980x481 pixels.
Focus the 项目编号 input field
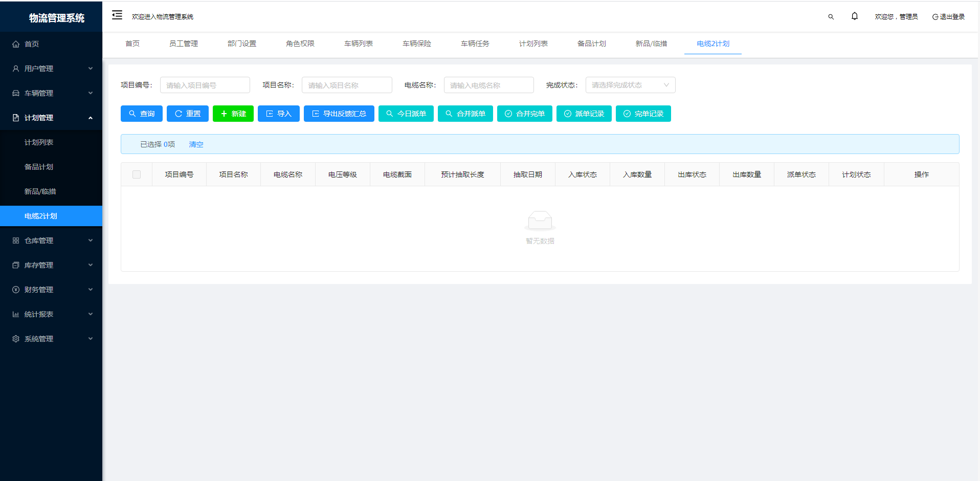tap(205, 85)
